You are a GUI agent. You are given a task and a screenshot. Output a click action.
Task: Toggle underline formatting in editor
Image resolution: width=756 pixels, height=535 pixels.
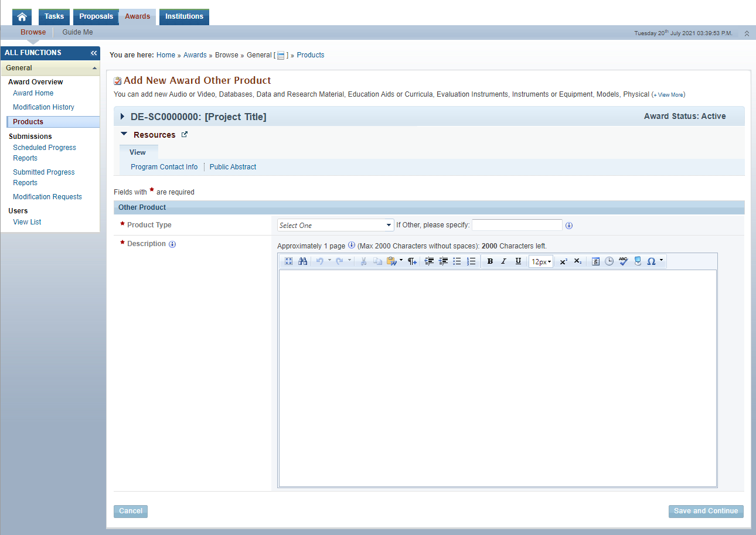click(x=518, y=261)
